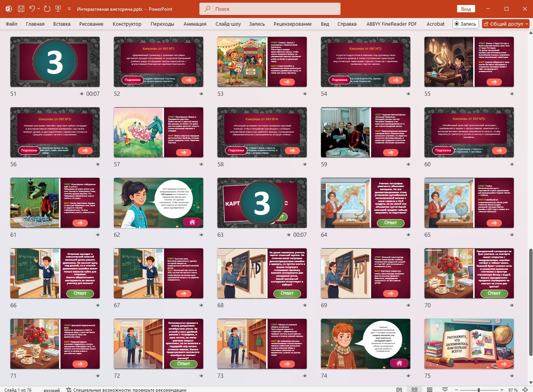Launch Slide Show view icon in status bar

[x=445, y=389]
